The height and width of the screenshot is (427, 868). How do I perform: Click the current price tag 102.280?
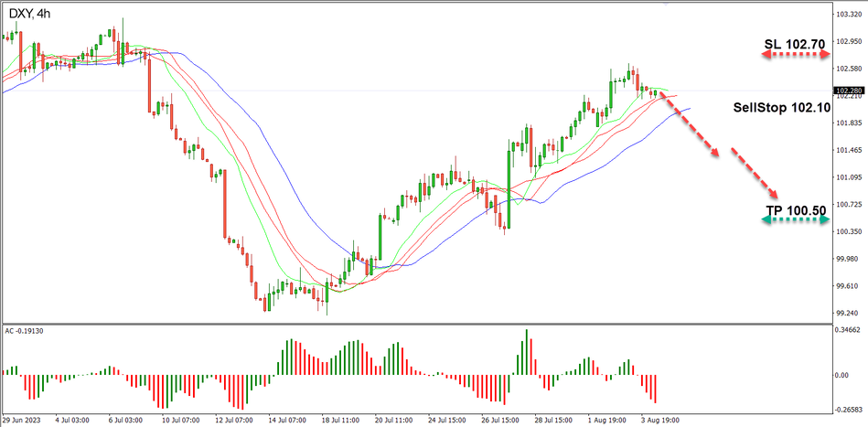(849, 91)
